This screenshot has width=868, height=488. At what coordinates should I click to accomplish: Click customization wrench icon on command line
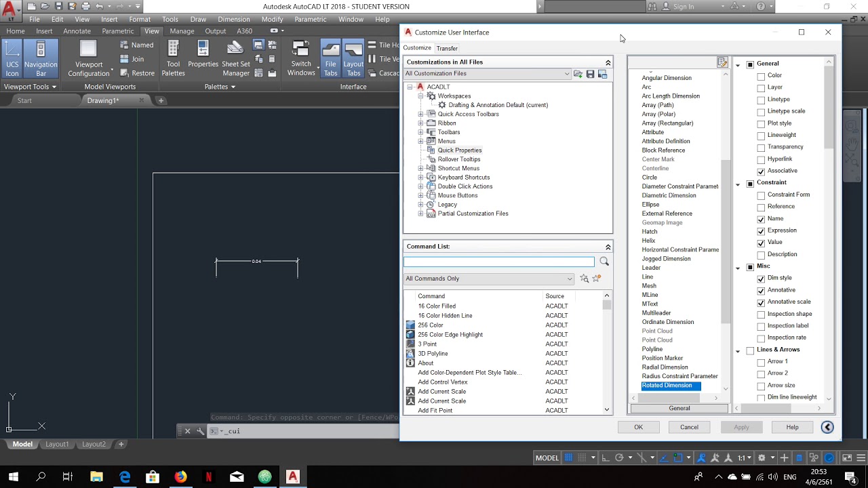pos(200,431)
